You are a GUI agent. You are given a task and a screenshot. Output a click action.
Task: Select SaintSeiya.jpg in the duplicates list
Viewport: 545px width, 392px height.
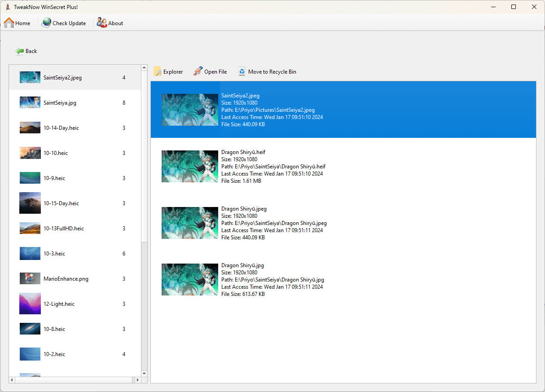72,102
